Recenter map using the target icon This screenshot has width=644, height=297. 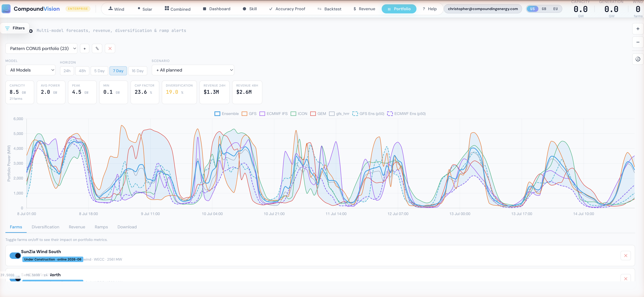[x=638, y=59]
